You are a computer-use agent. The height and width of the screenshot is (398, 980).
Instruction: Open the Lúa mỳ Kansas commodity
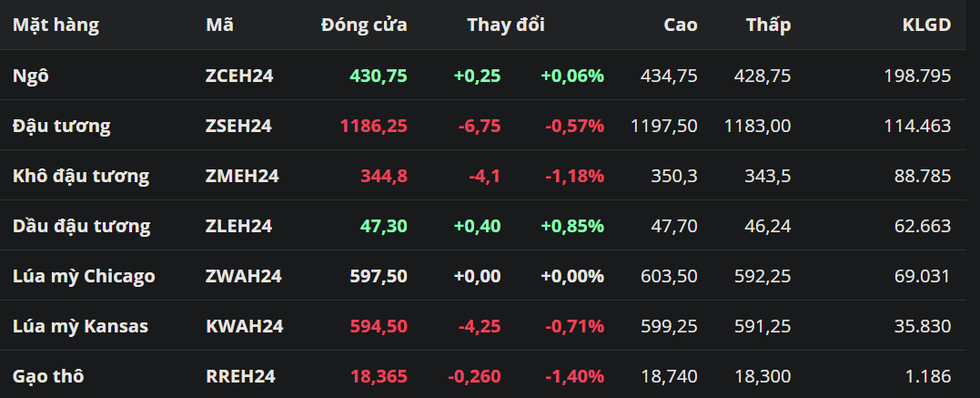click(80, 326)
